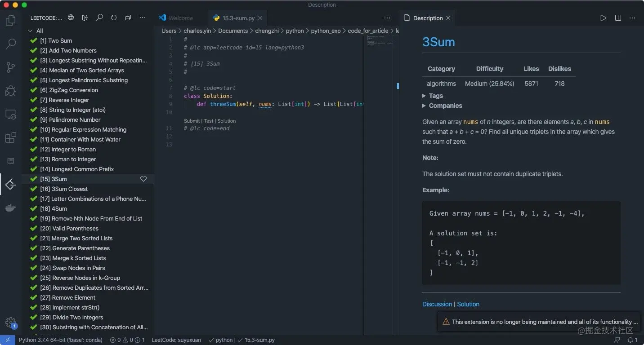Open LeetCode problem search icon
The image size is (644, 345).
99,18
